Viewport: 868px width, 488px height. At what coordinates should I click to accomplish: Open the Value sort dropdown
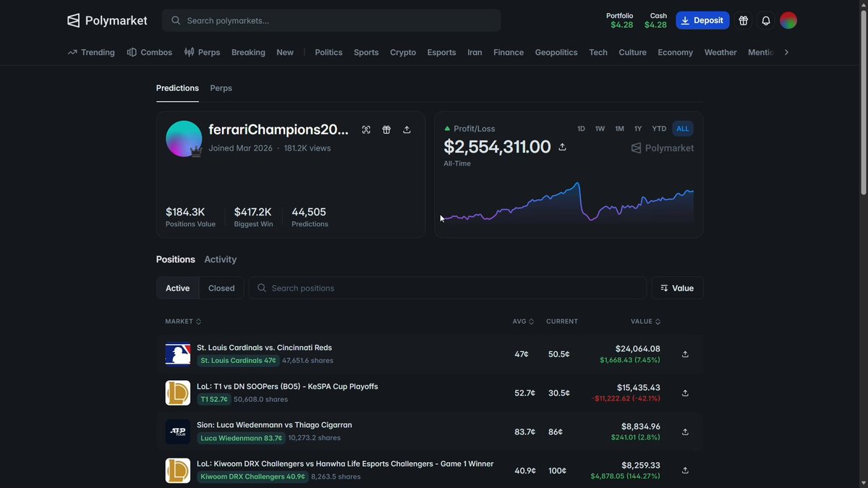coord(677,288)
